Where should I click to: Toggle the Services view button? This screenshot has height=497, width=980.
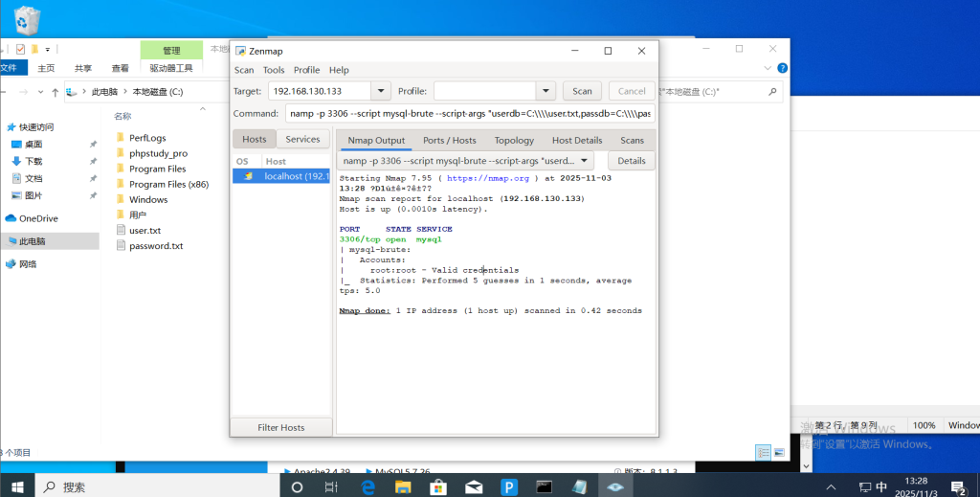pos(302,140)
